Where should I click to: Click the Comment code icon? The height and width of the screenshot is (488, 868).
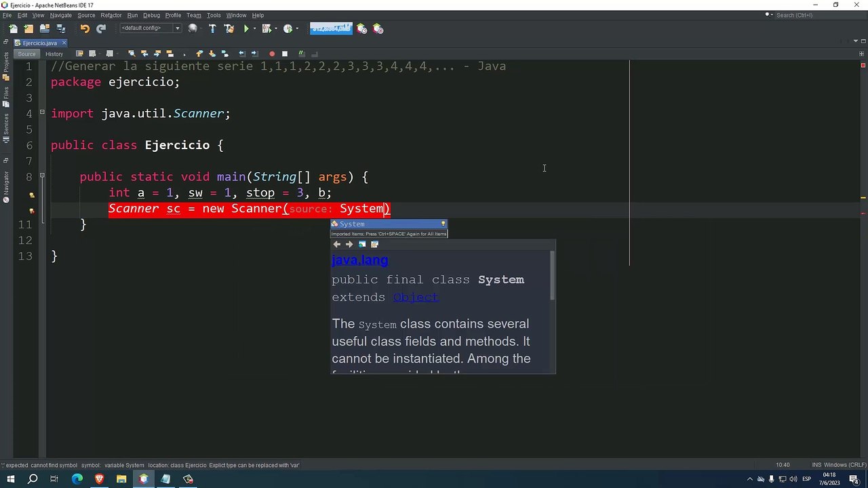click(302, 54)
